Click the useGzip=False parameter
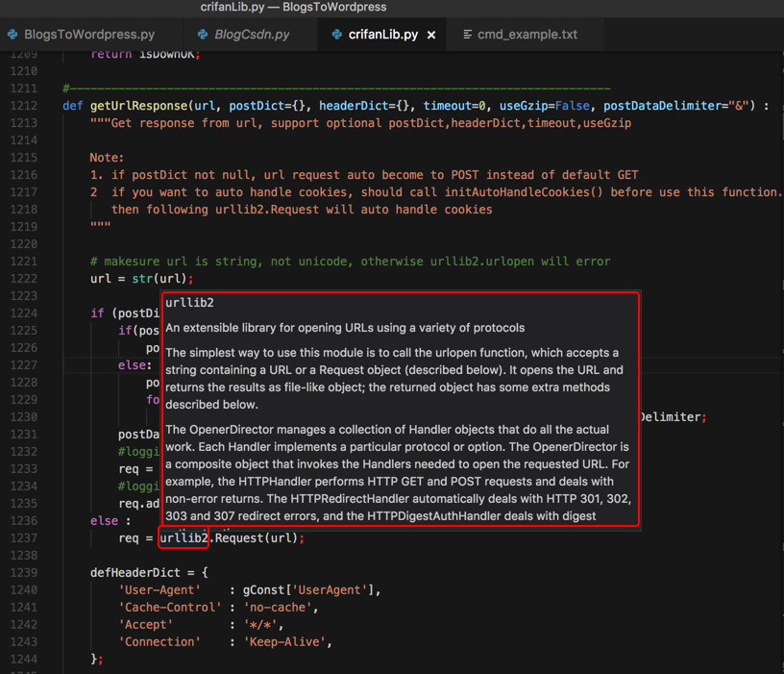The image size is (784, 674). (545, 106)
